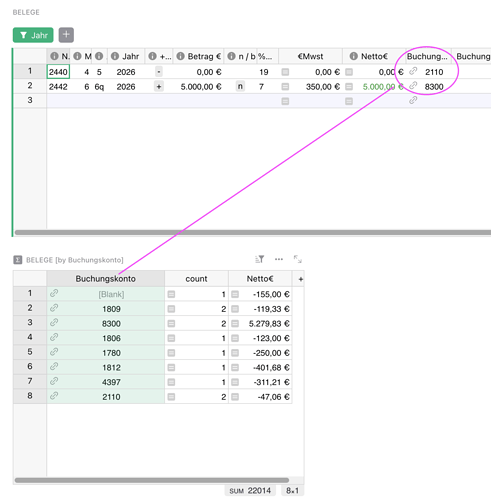Click the 8x1 selection size indicator
The width and height of the screenshot is (491, 500).
click(x=292, y=491)
